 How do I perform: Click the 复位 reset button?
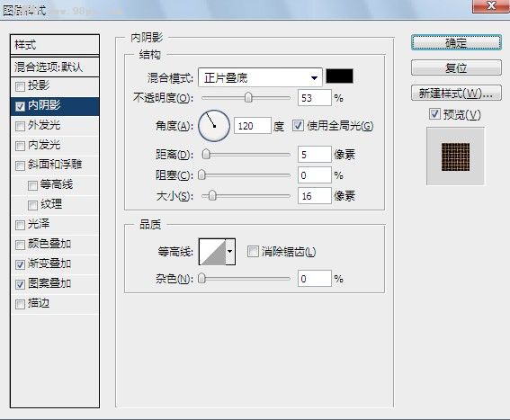[456, 67]
